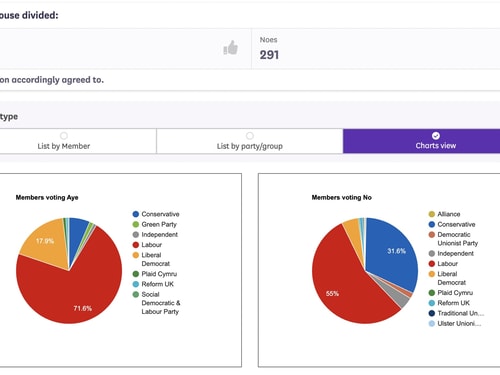Screen dimensions: 500x375
Task: Click Alliance legend marker in No chart
Action: click(432, 214)
